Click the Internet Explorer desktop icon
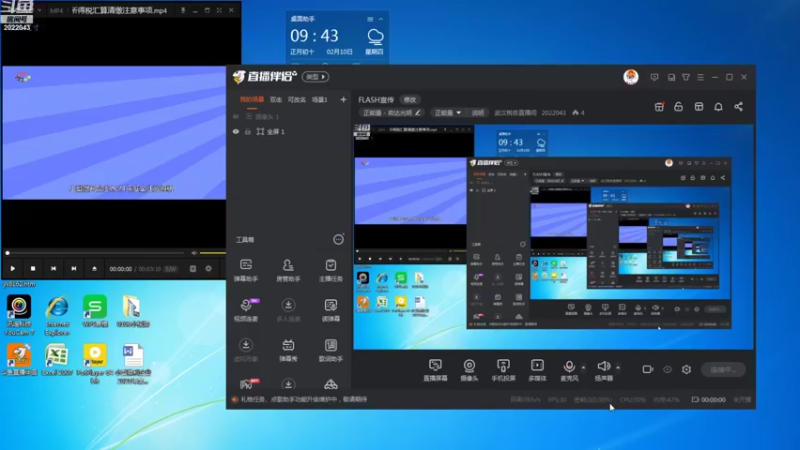The image size is (800, 450). click(x=57, y=315)
